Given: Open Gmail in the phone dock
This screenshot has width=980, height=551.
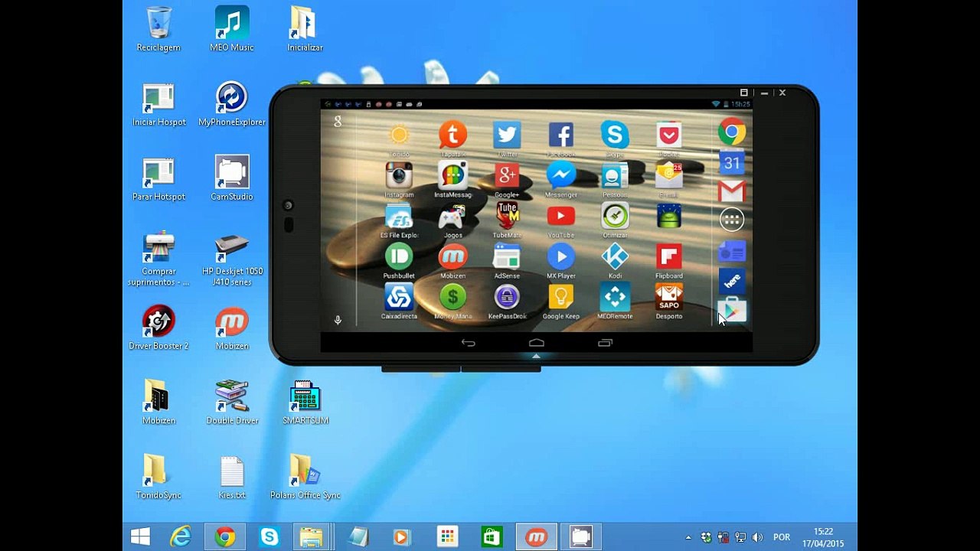Looking at the screenshot, I should pyautogui.click(x=732, y=191).
